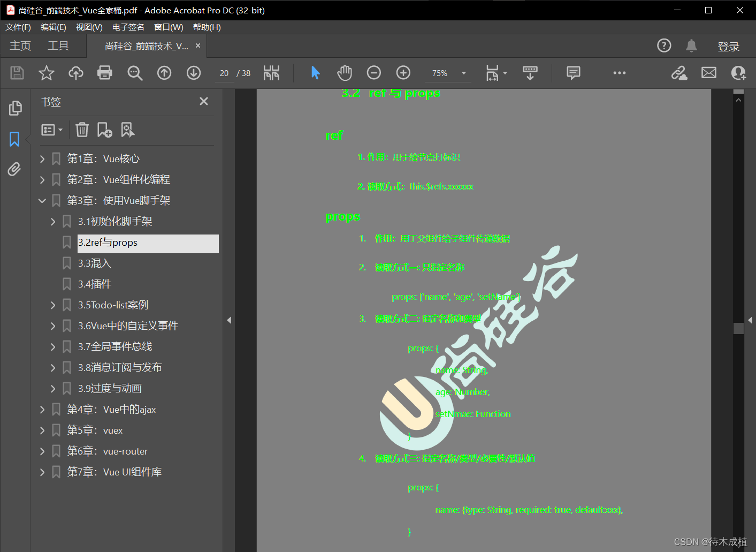Upload the file to cloud storage
The height and width of the screenshot is (552, 756).
(x=76, y=73)
